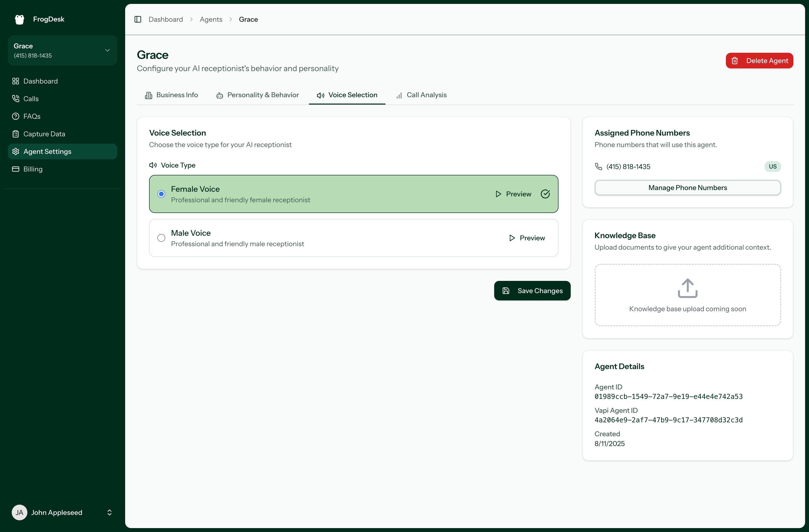Image resolution: width=809 pixels, height=532 pixels.
Task: Click the phone icon beside (415) 818-1435
Action: (599, 166)
